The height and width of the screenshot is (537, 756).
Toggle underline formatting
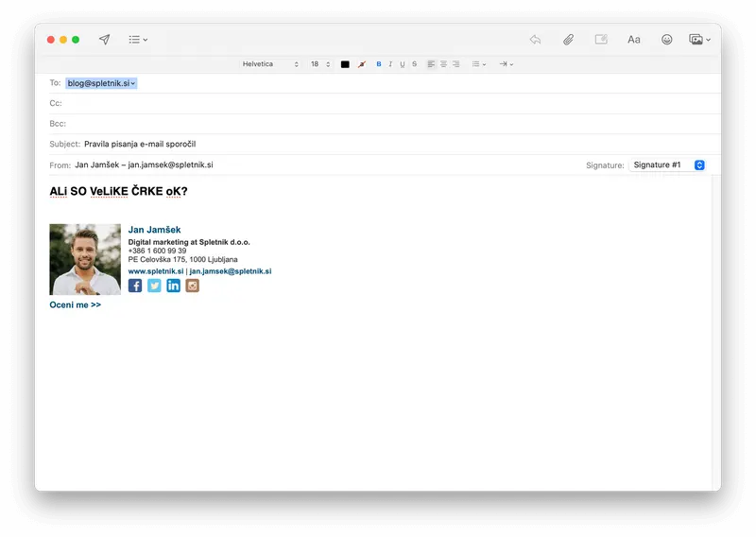click(x=403, y=64)
